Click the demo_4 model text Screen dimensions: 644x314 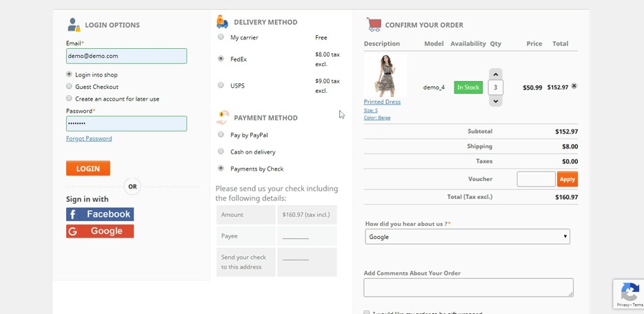click(434, 87)
